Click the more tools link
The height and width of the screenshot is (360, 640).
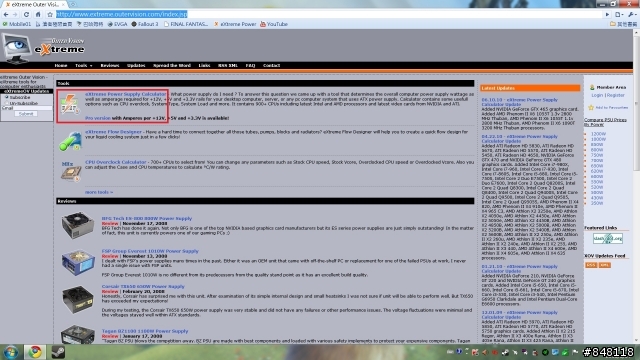[x=99, y=192]
